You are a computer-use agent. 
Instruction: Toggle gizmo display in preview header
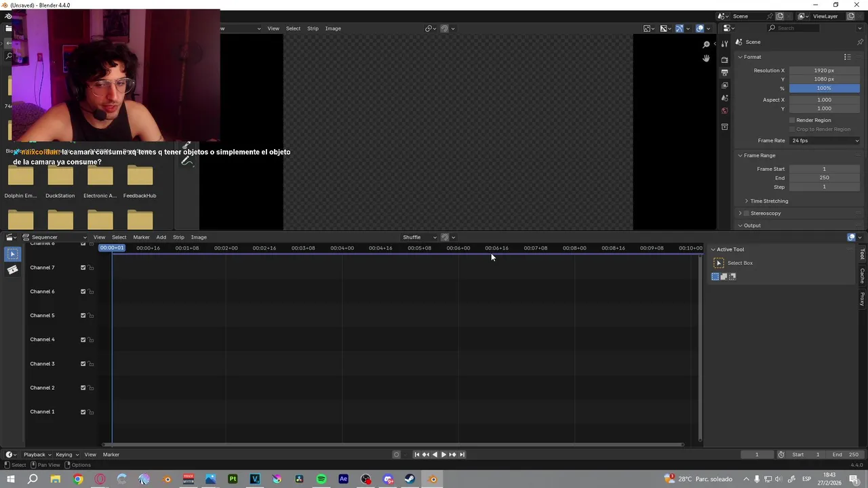[x=679, y=28]
